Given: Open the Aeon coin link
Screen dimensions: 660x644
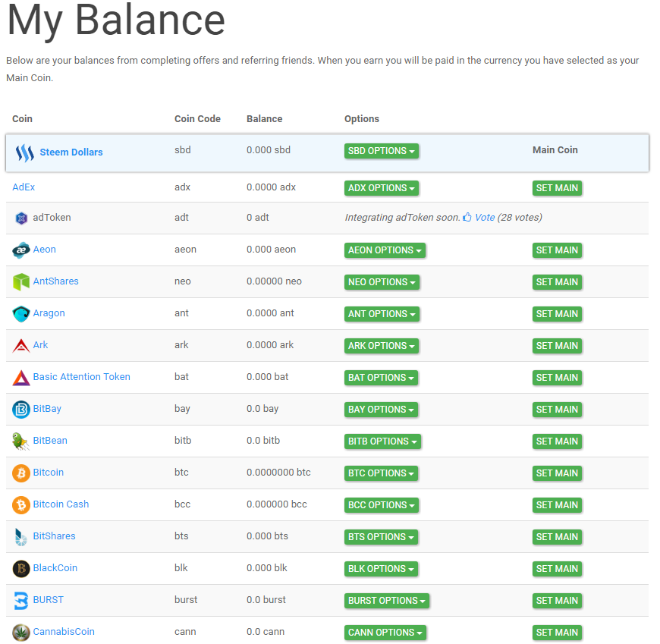Looking at the screenshot, I should [44, 250].
